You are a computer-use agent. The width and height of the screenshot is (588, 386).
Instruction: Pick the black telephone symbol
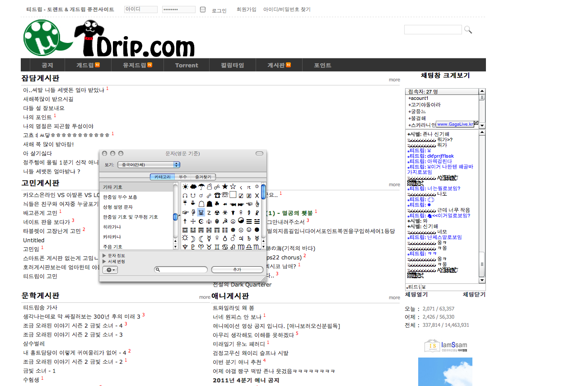point(217,195)
